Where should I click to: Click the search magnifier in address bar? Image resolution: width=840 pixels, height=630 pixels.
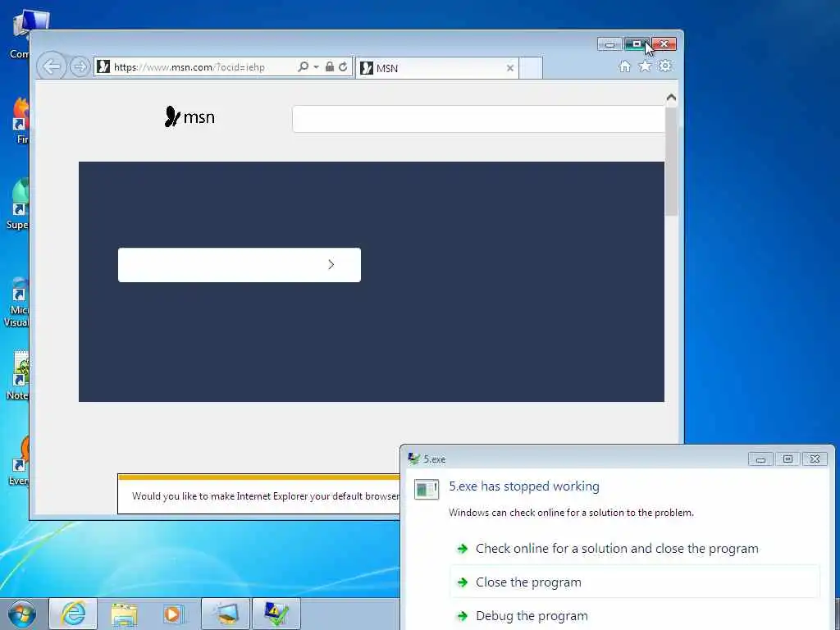click(x=304, y=67)
